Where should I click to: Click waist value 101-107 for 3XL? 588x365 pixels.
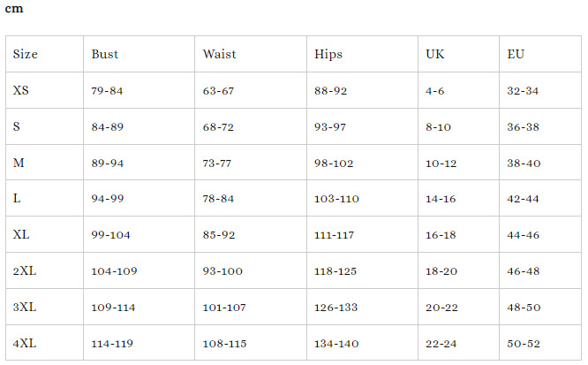(222, 307)
